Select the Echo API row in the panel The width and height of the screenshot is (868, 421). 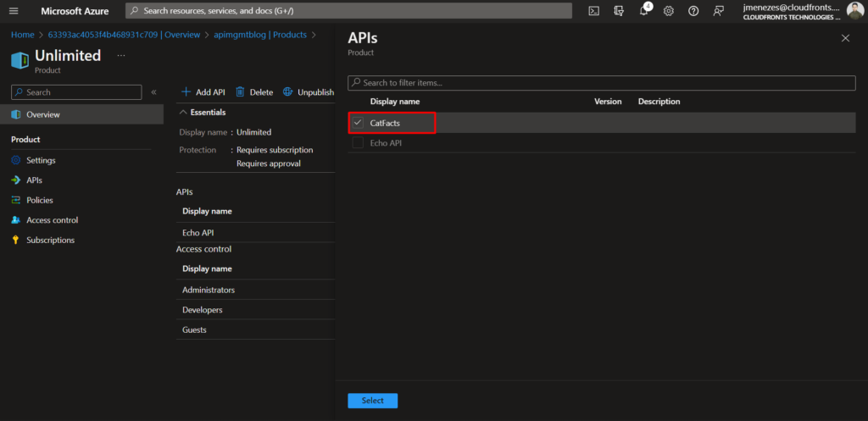point(602,142)
